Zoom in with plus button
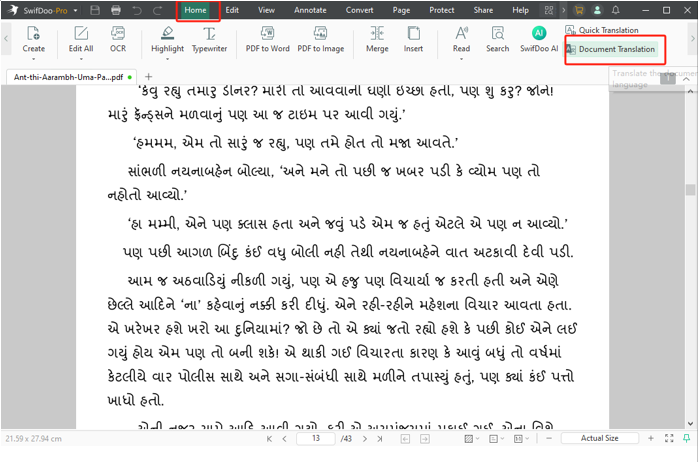The width and height of the screenshot is (698, 462). coord(651,438)
